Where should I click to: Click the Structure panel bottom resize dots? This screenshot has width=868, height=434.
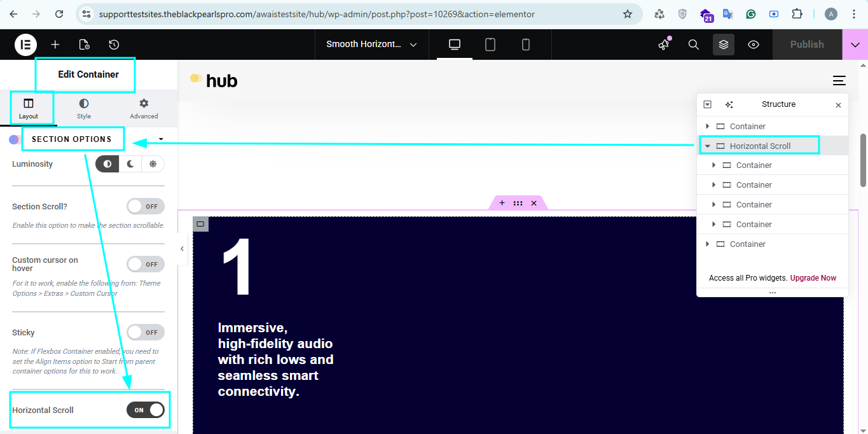coord(773,293)
